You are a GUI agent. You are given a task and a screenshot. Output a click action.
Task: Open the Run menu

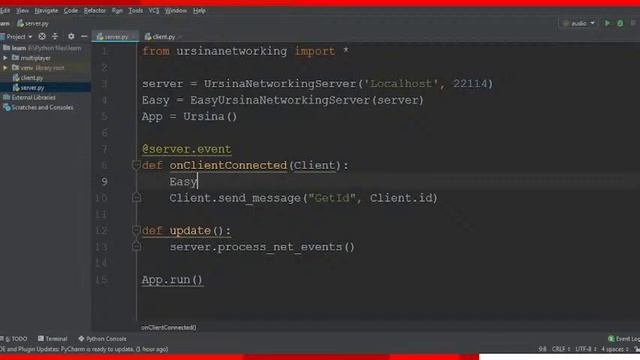[118, 11]
